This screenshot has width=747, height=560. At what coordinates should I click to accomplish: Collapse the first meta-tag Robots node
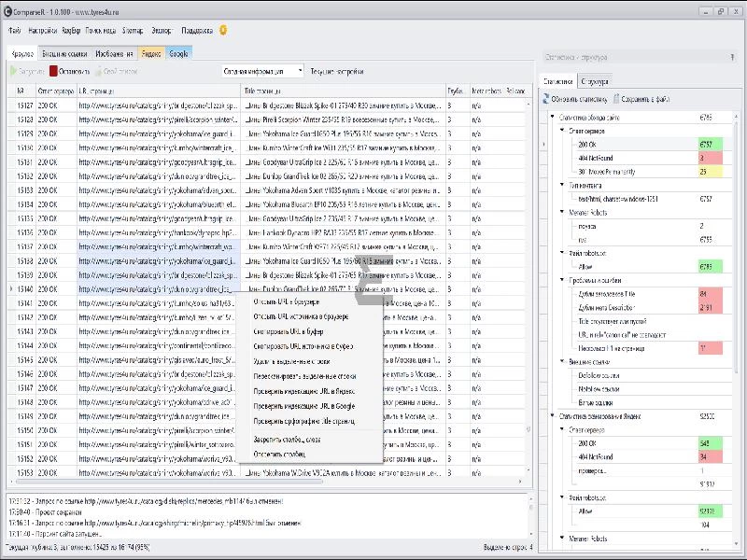coord(562,212)
